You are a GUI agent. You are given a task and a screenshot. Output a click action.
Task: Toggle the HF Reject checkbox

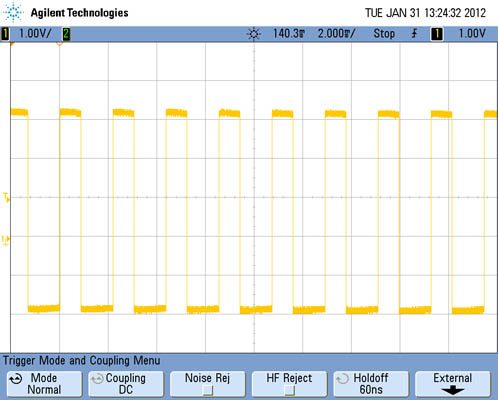(x=289, y=390)
